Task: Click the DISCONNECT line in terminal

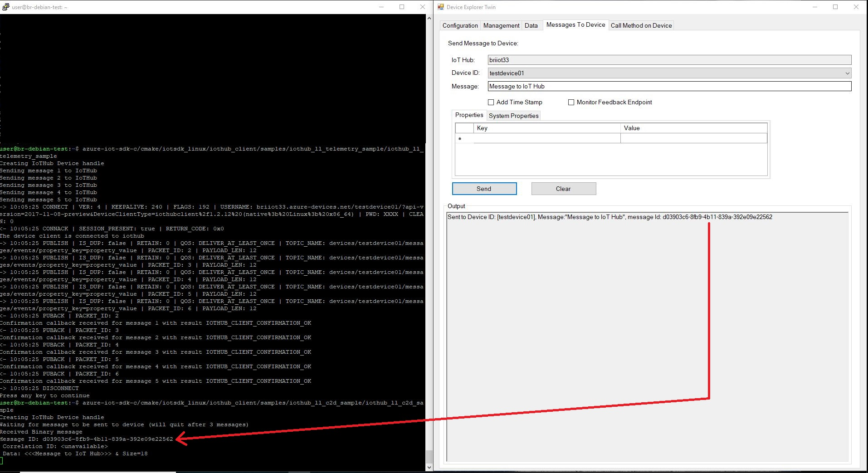Action: point(39,388)
